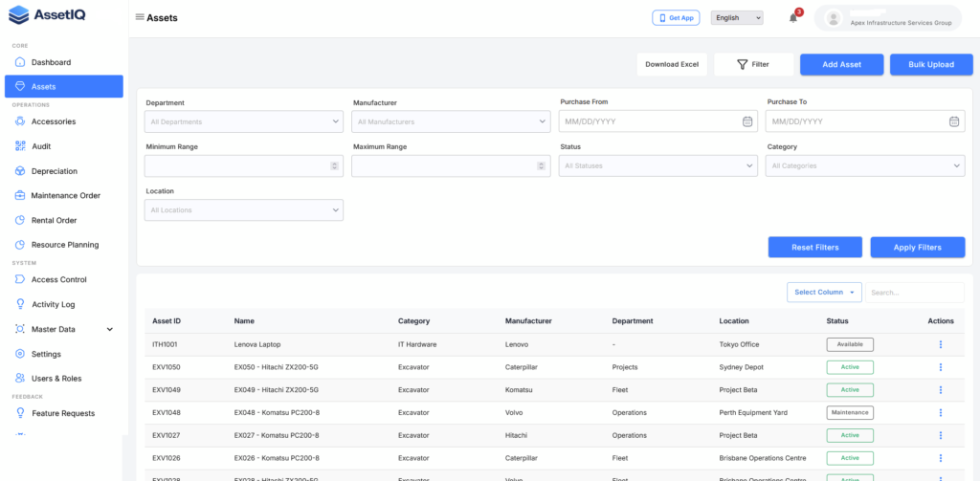Image resolution: width=980 pixels, height=481 pixels.
Task: Open actions menu for EXV1049 row
Action: (x=941, y=390)
